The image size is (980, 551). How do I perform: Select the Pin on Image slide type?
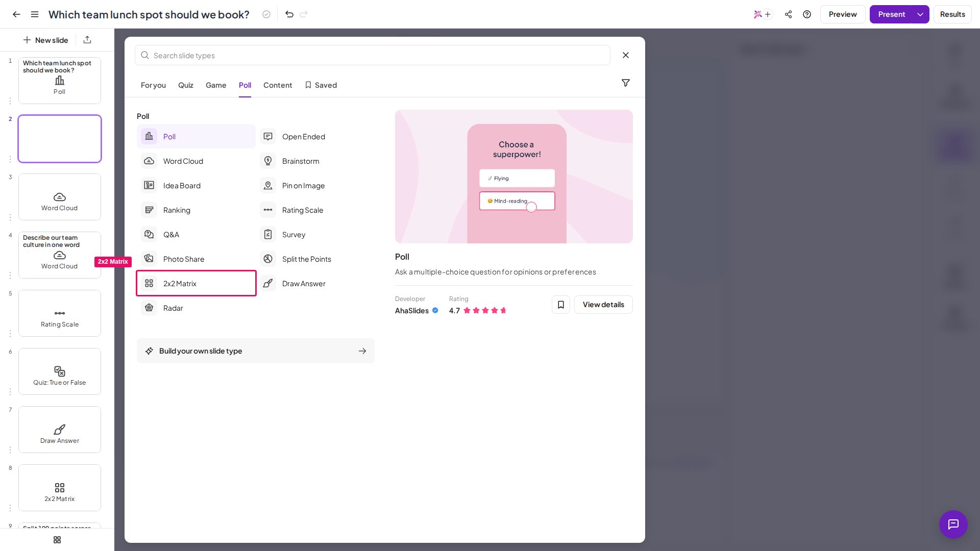(315, 186)
